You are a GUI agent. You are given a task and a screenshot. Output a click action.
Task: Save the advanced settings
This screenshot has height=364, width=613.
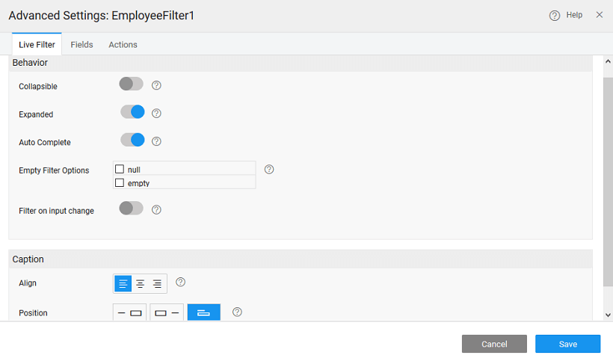(x=567, y=344)
